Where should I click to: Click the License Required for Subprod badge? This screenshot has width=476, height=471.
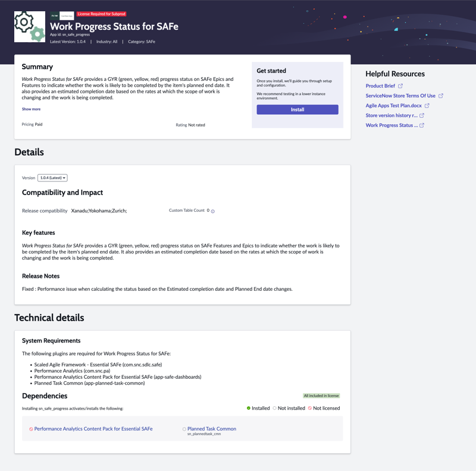(101, 14)
